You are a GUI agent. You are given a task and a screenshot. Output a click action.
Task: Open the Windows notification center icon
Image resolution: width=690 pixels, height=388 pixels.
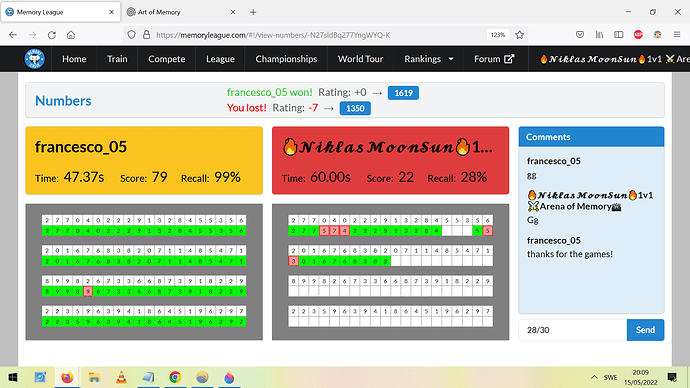click(x=672, y=377)
